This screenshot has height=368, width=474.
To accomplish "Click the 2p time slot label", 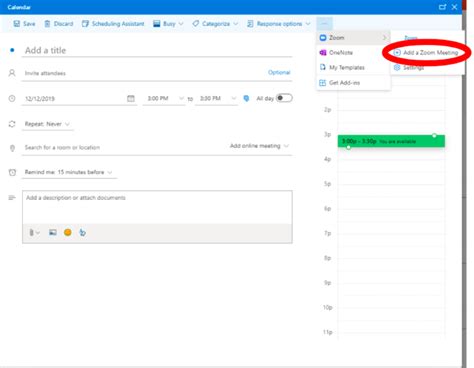I will [x=327, y=109].
